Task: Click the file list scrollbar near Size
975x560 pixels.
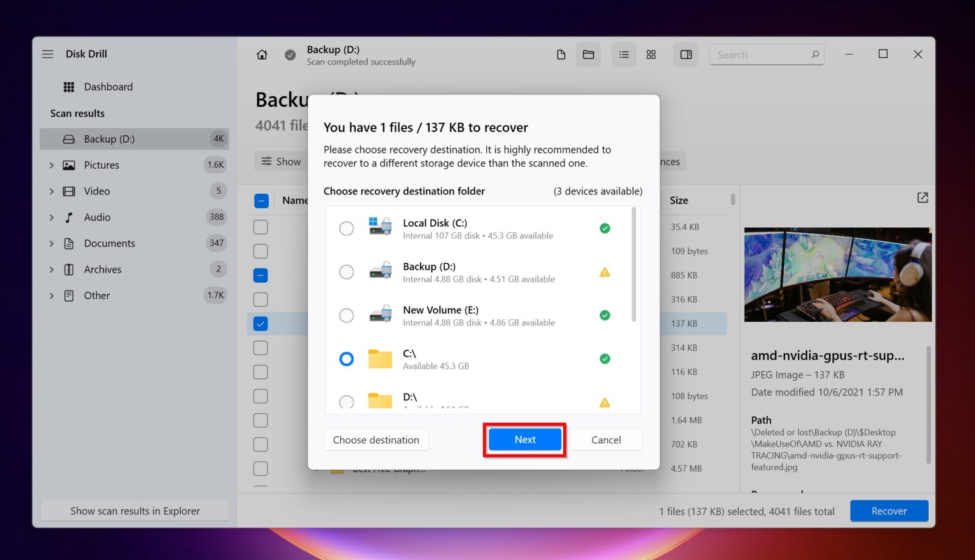Action: tap(732, 200)
